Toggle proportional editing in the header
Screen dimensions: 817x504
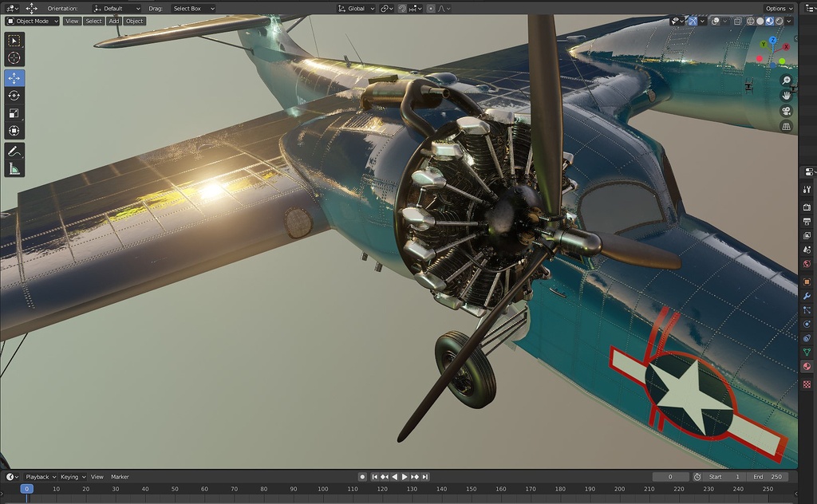tap(431, 8)
